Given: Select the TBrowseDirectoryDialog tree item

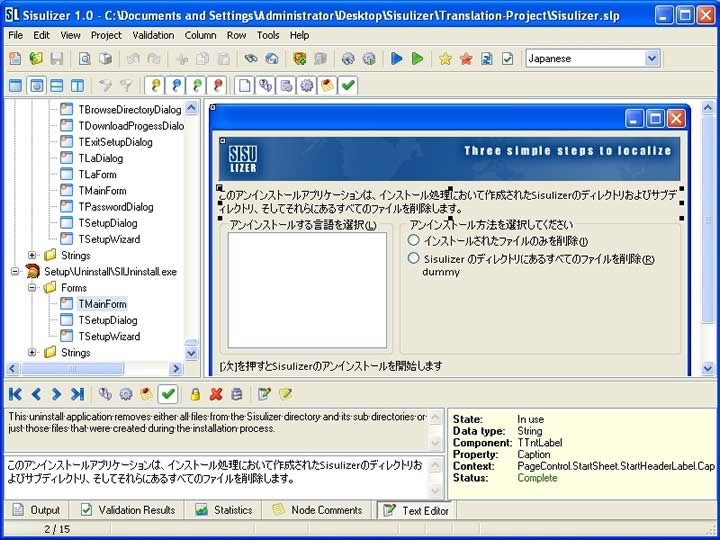Looking at the screenshot, I should click(129, 109).
